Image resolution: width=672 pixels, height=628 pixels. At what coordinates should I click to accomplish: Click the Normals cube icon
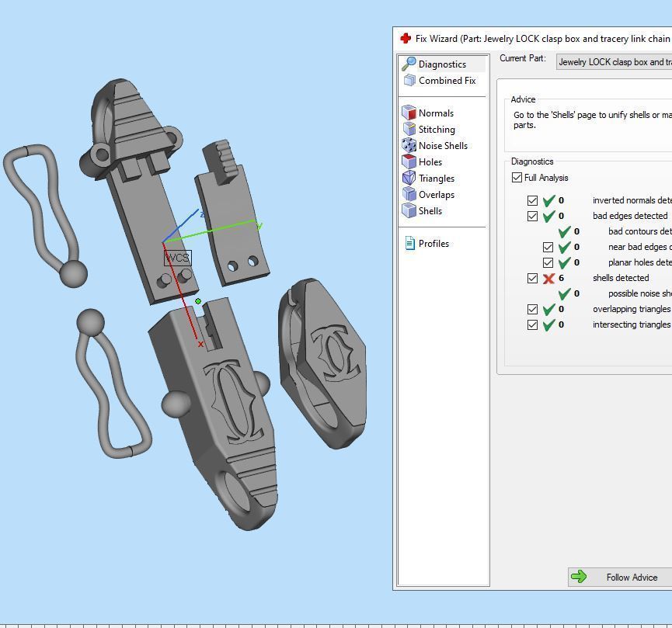pos(409,113)
